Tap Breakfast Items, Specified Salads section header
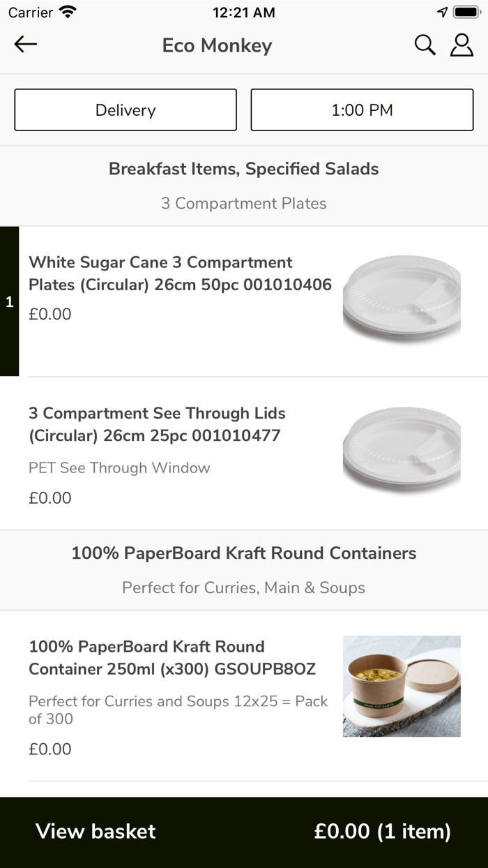 (244, 169)
